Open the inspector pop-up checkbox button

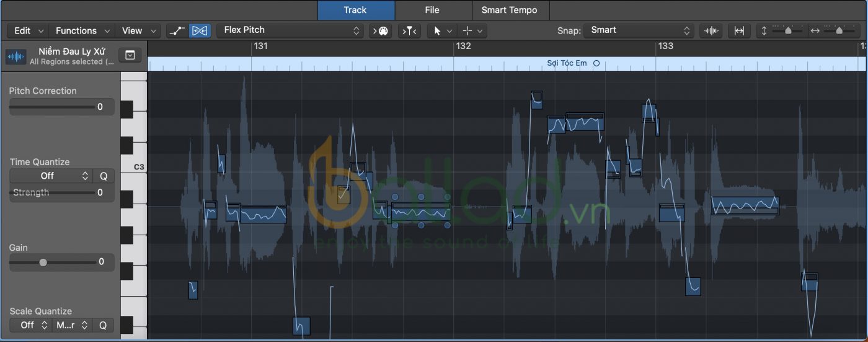pyautogui.click(x=130, y=55)
